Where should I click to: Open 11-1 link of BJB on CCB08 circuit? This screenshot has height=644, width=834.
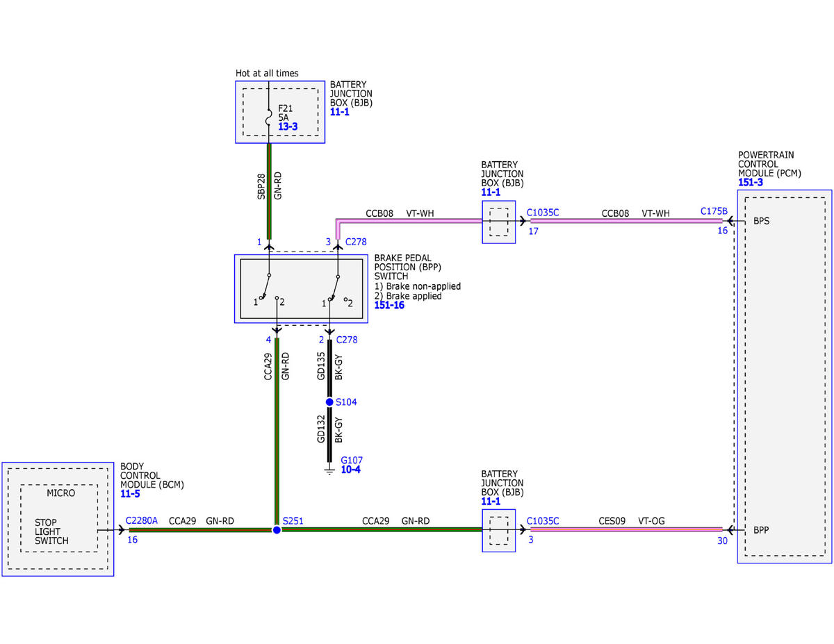(491, 192)
